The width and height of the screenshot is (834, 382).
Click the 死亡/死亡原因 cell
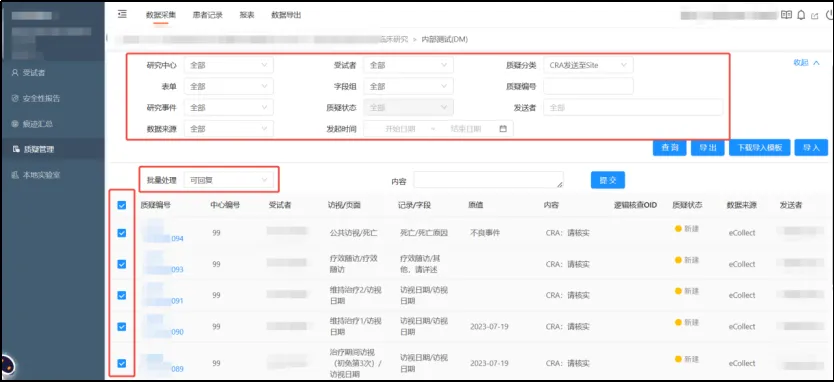click(x=424, y=233)
